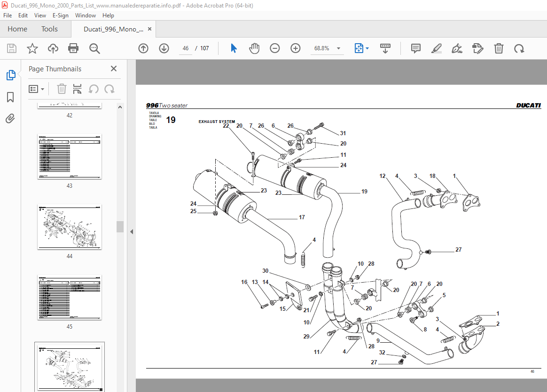Close the Page Thumbnails panel
Viewport: 547px width, 392px height.
114,69
